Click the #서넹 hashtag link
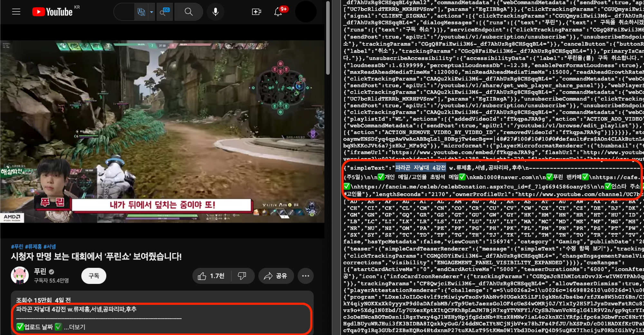Viewport: 644px width, 335px height. (x=50, y=247)
